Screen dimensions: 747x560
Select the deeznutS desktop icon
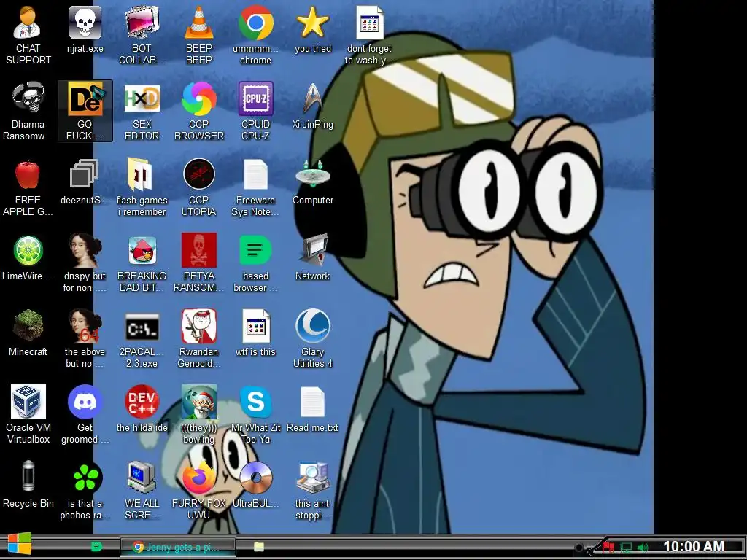(x=85, y=182)
